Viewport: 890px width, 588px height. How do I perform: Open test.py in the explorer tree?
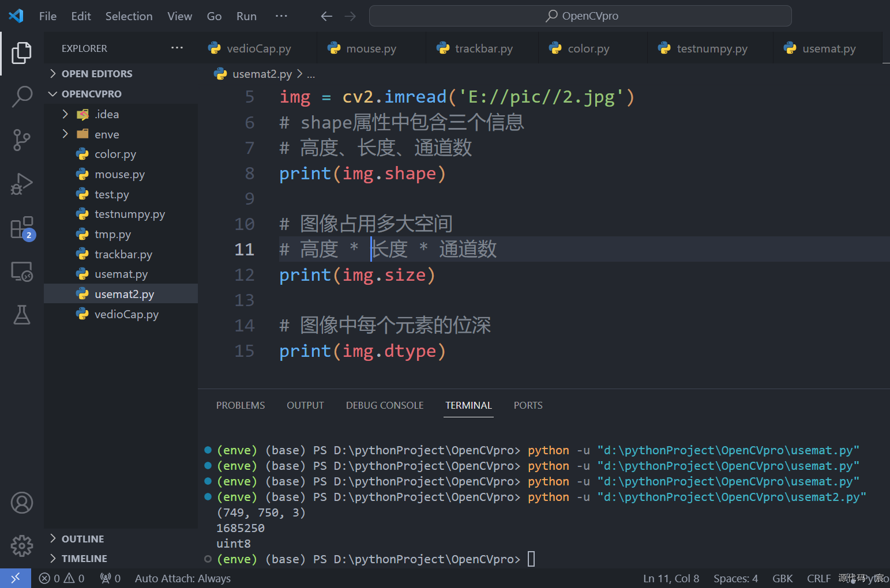point(121,194)
